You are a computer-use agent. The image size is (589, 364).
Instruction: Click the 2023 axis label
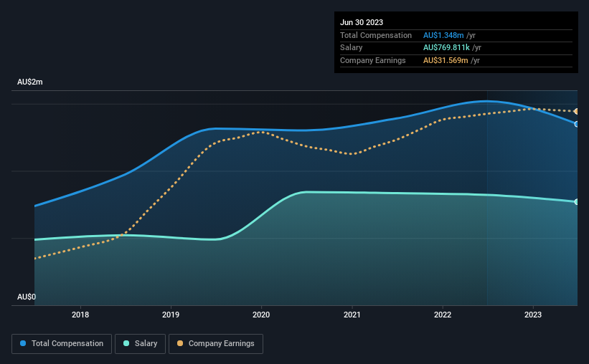(x=533, y=315)
